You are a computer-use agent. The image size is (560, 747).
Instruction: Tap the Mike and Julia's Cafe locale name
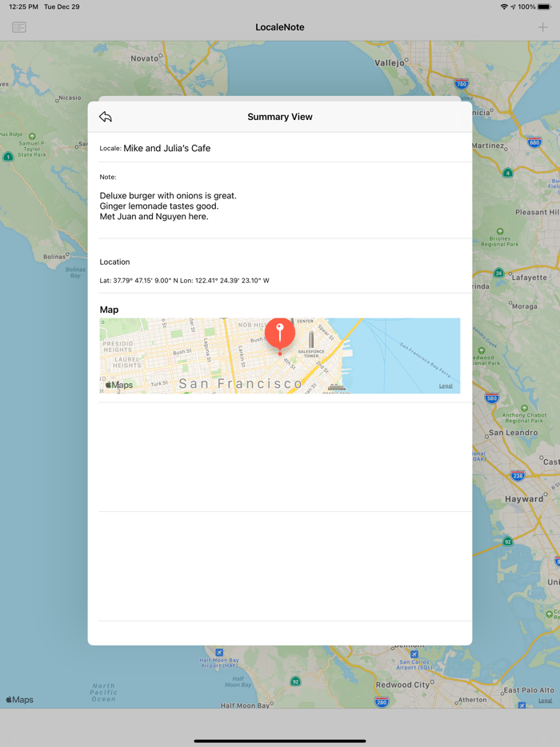pyautogui.click(x=166, y=148)
